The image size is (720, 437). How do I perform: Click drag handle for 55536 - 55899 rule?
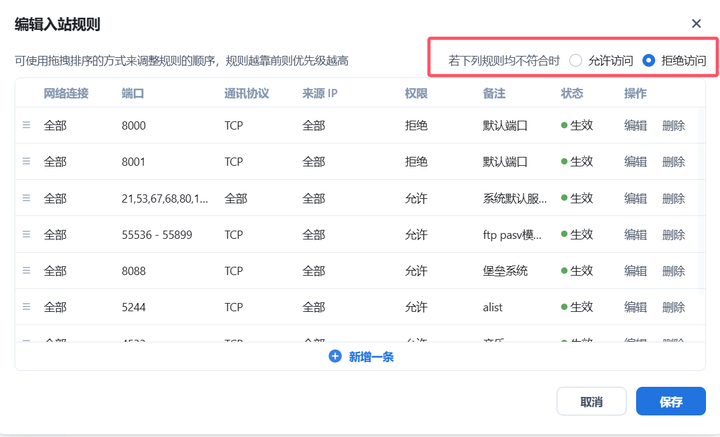27,235
